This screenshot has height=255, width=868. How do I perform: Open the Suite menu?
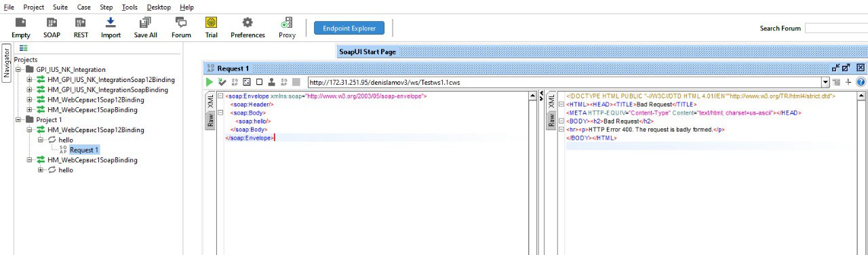60,7
